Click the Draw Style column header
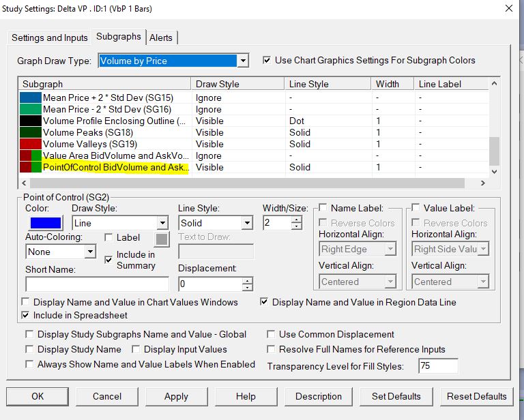The width and height of the screenshot is (524, 420). click(237, 84)
